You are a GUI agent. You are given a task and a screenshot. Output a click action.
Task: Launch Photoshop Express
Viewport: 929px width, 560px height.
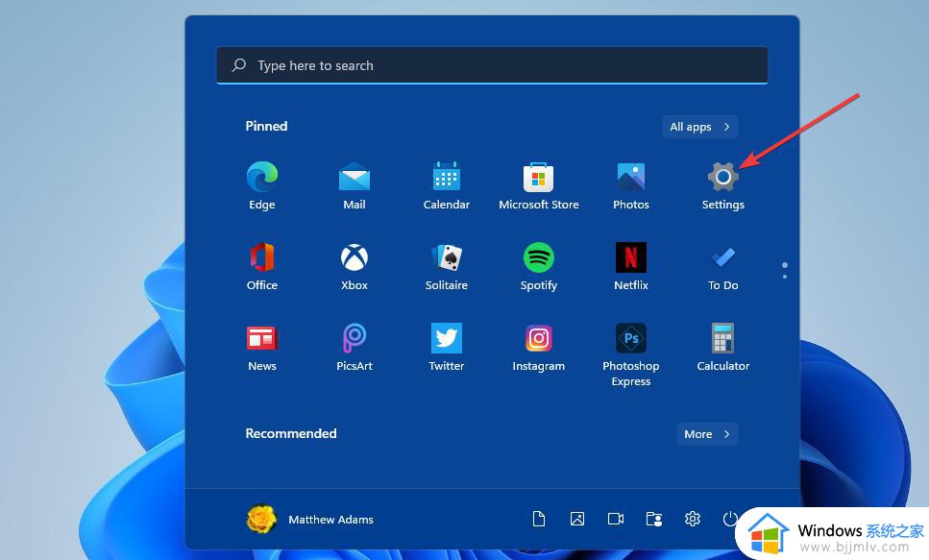pyautogui.click(x=631, y=354)
